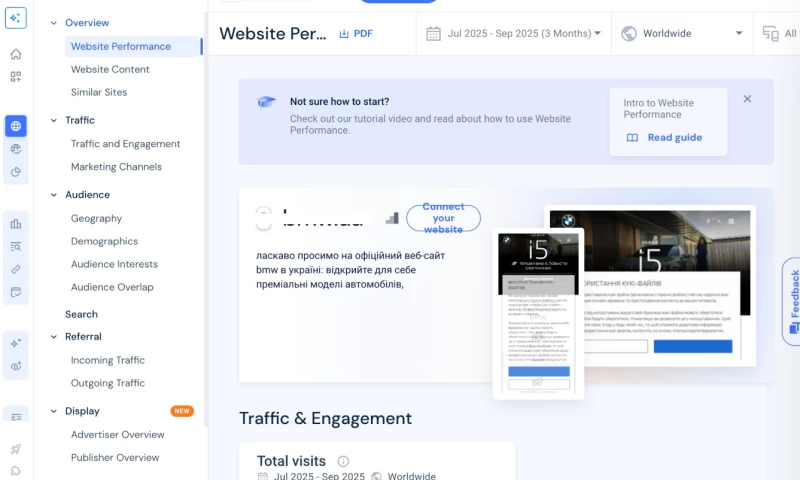Select the highlighted globe icon in rail
Image resolution: width=800 pixels, height=480 pixels.
pyautogui.click(x=16, y=126)
